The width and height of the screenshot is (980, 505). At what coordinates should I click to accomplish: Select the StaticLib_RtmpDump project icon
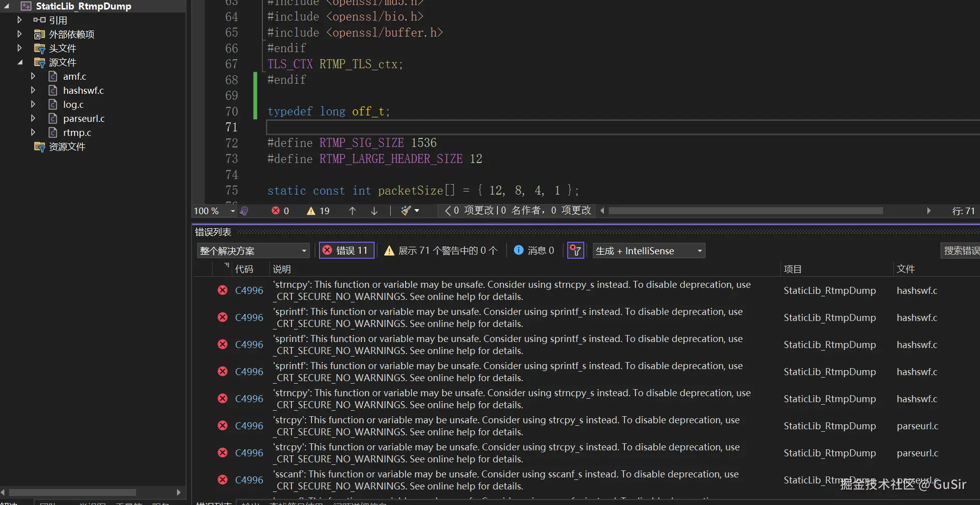26,7
